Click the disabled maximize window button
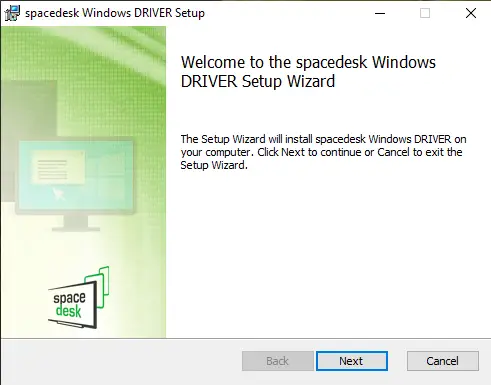 click(425, 13)
